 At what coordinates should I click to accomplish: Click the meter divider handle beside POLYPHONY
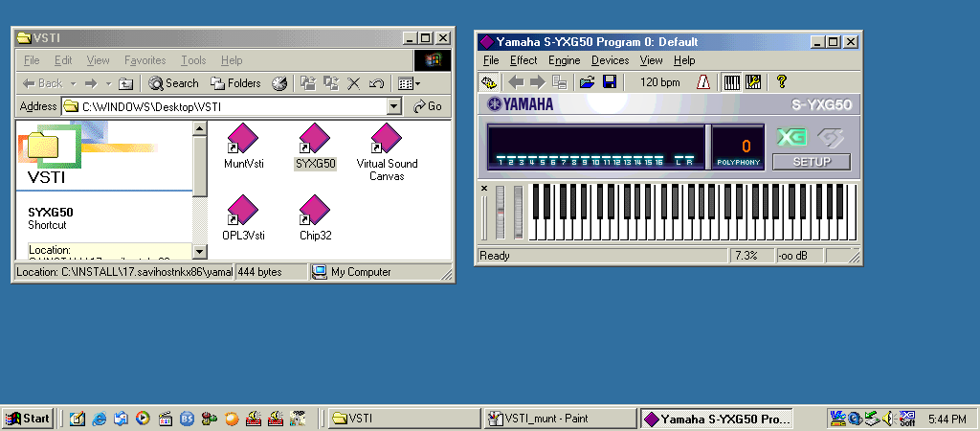point(708,147)
